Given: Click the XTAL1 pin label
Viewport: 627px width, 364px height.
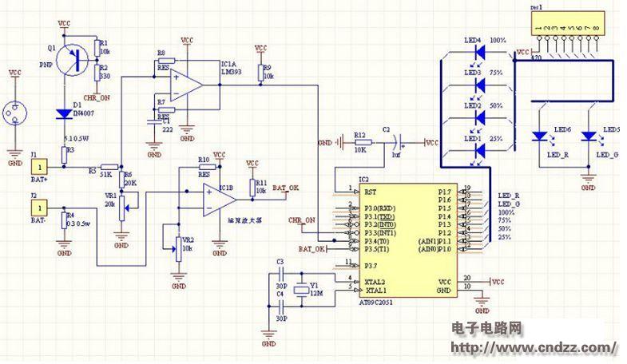Looking at the screenshot, I should point(376,290).
